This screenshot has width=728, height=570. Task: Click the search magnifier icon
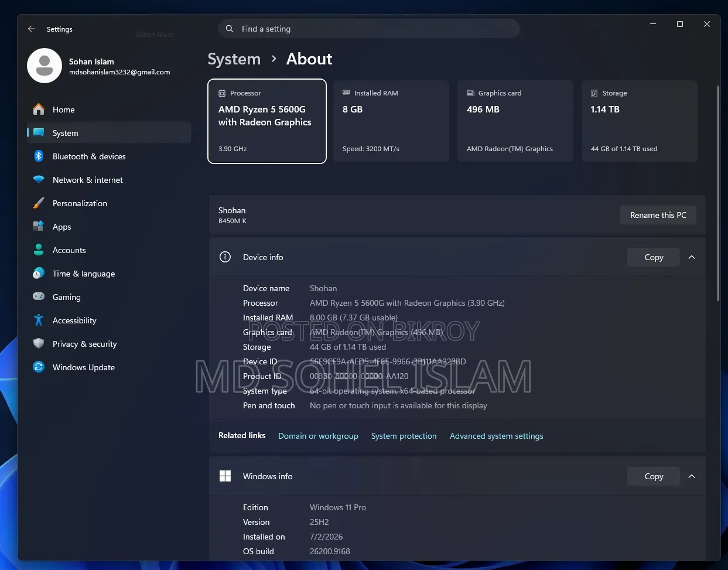(230, 29)
